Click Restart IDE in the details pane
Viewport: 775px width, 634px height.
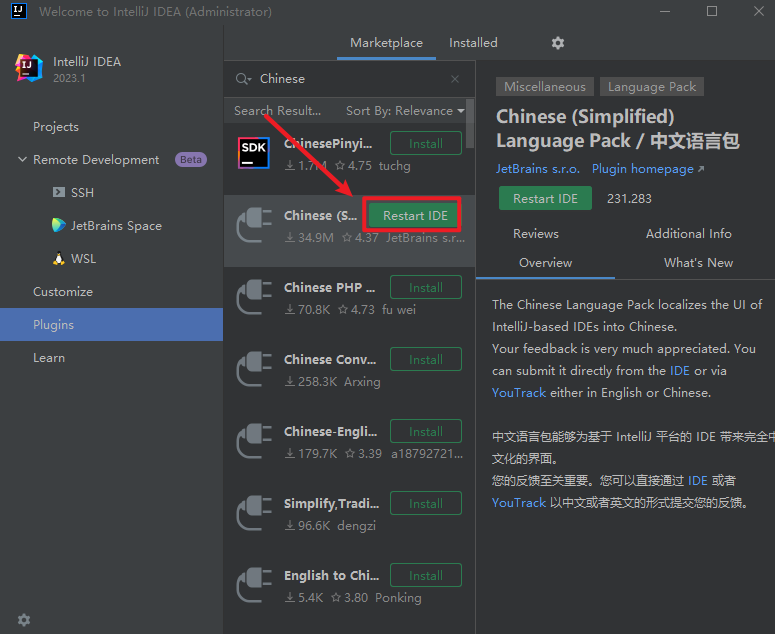click(x=545, y=198)
